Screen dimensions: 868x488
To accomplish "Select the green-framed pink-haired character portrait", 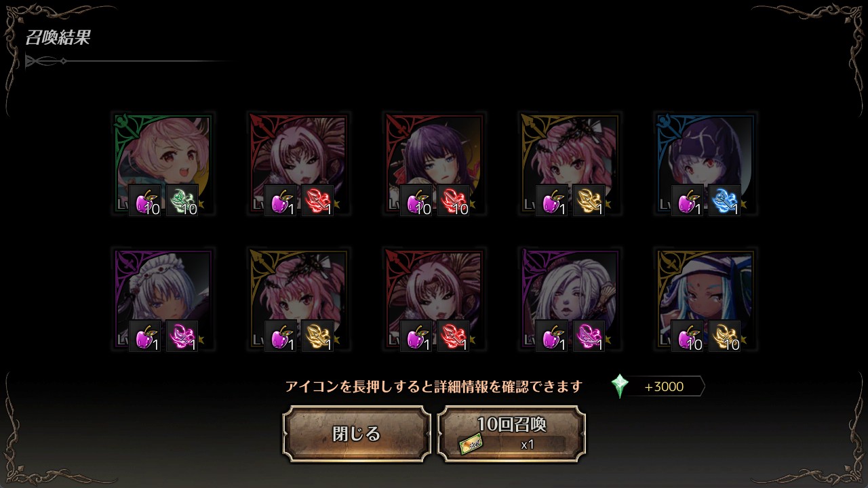I will click(x=163, y=164).
